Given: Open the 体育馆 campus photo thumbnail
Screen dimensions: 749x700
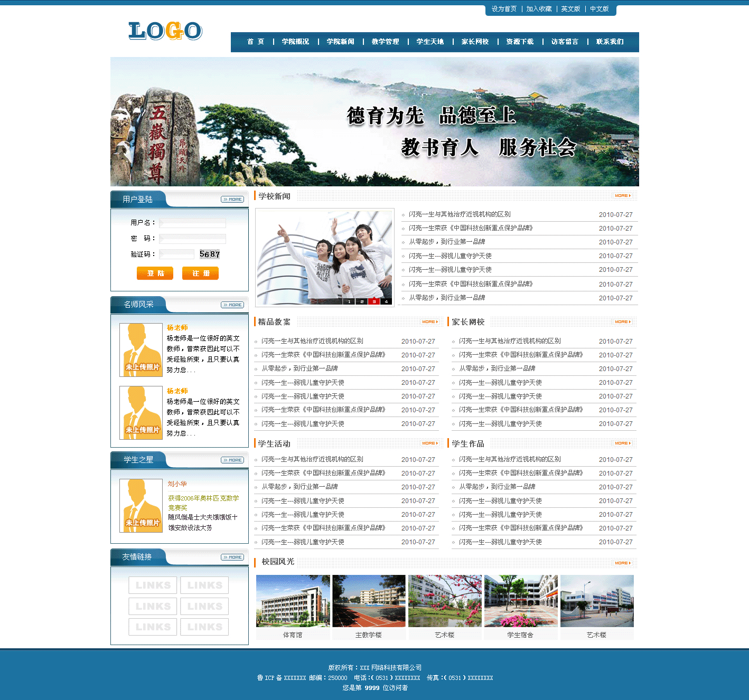Looking at the screenshot, I should pyautogui.click(x=293, y=601).
